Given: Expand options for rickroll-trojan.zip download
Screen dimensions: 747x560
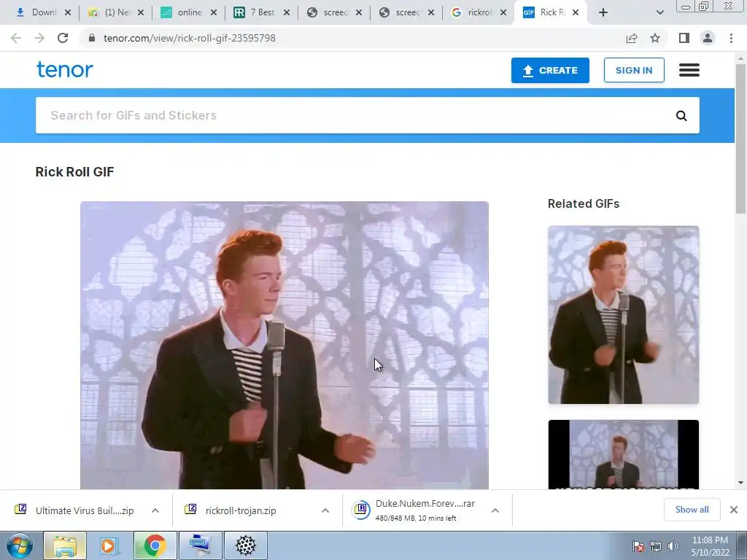Looking at the screenshot, I should tap(325, 510).
